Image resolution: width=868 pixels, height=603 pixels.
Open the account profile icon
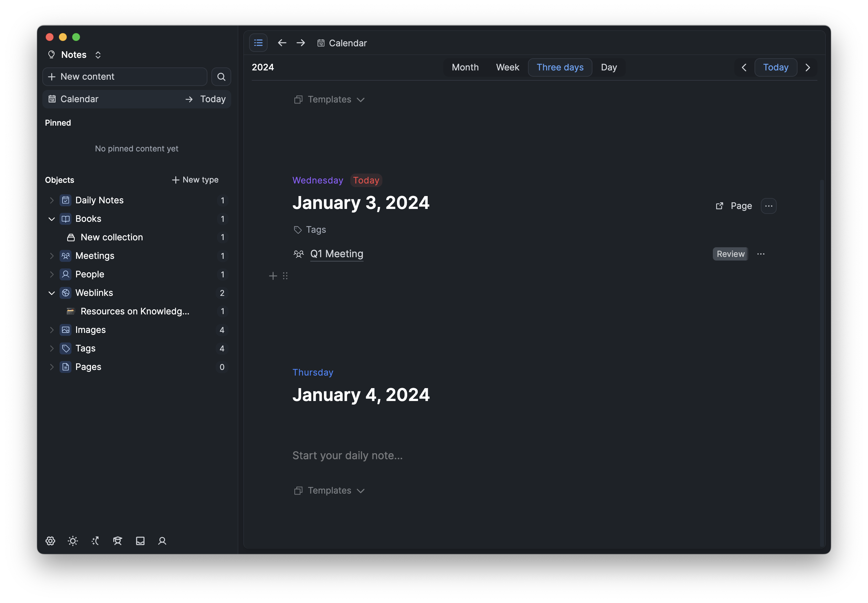[x=162, y=541]
